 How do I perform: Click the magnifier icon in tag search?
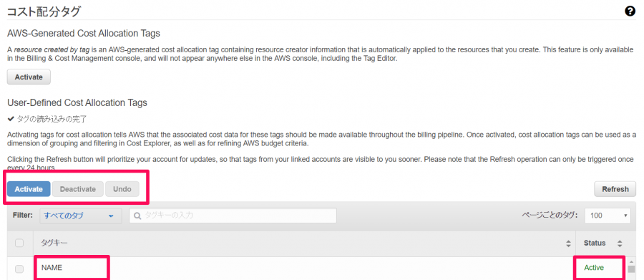[x=137, y=216]
